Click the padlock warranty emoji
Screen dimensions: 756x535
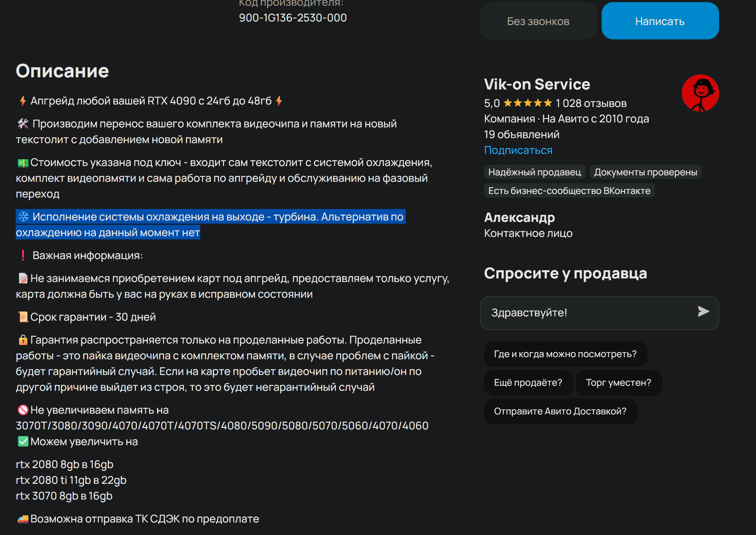[23, 340]
